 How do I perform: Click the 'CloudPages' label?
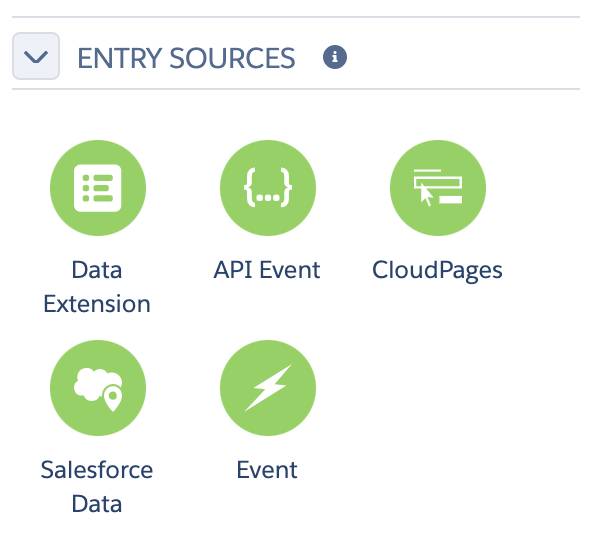pyautogui.click(x=437, y=271)
